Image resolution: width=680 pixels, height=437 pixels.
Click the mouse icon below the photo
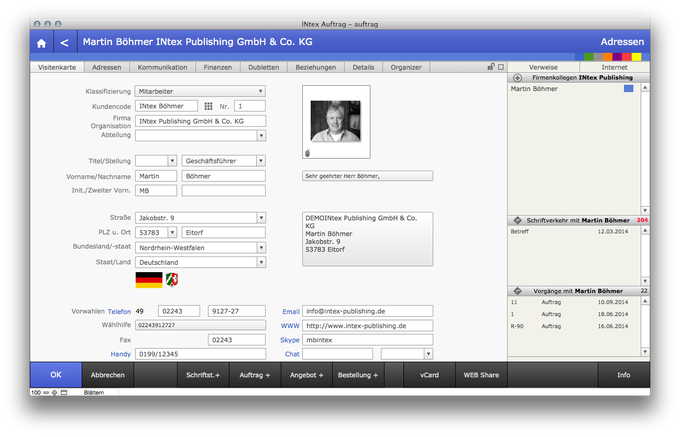tap(307, 153)
